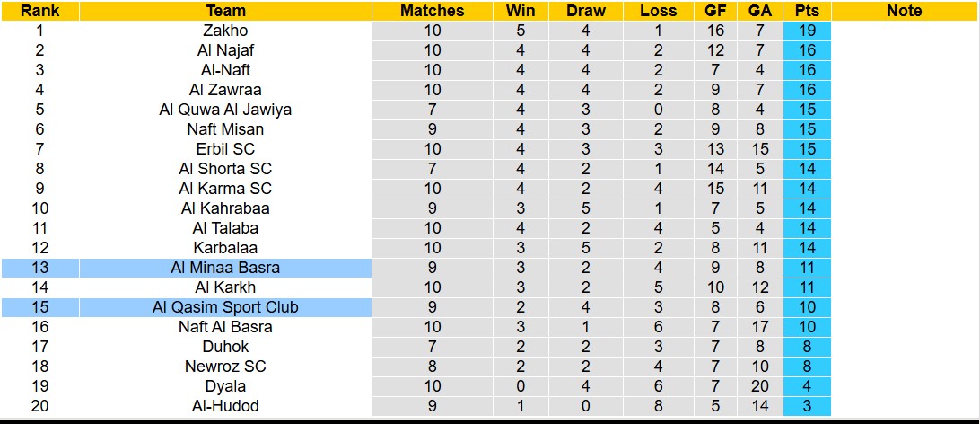Select the Al-Hudod team row

[x=225, y=406]
